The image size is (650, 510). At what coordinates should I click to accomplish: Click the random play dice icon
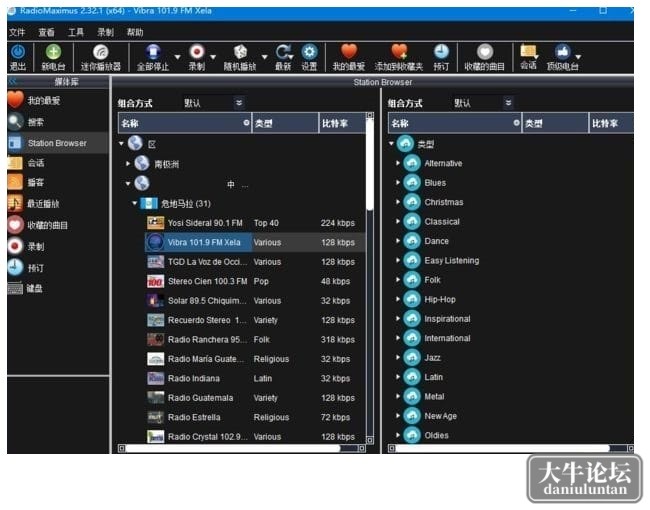click(240, 52)
